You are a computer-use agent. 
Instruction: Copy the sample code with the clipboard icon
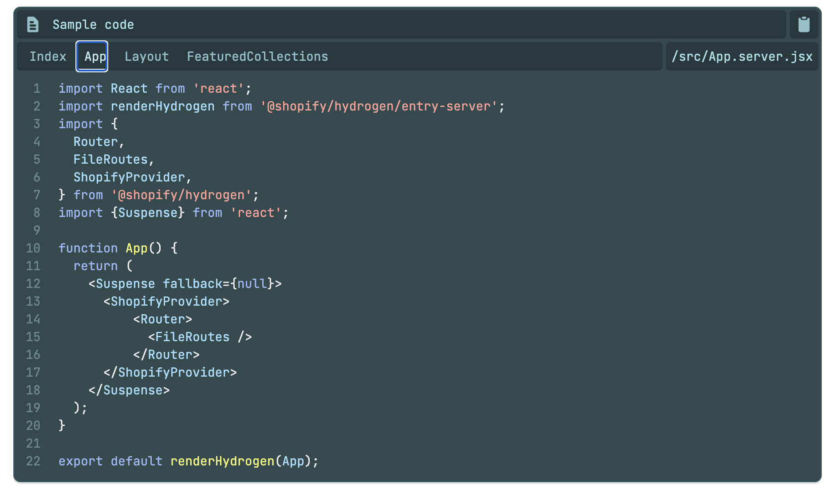(804, 24)
